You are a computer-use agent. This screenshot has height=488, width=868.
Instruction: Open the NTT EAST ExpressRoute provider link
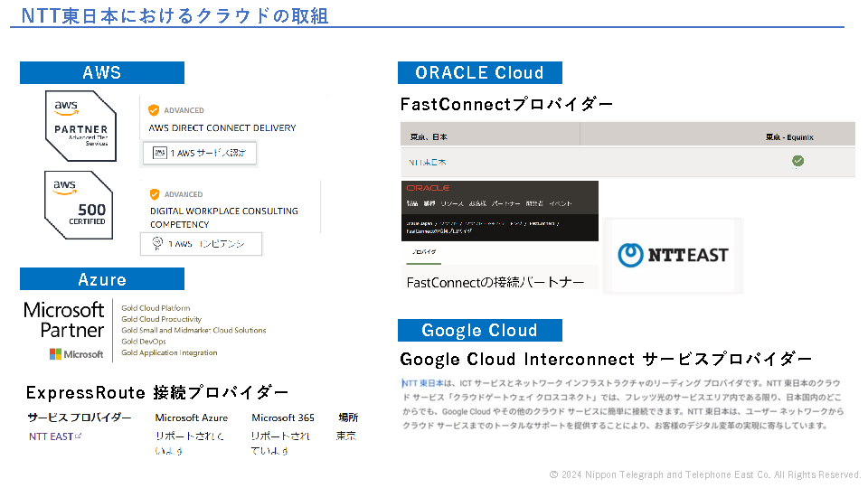pos(51,436)
